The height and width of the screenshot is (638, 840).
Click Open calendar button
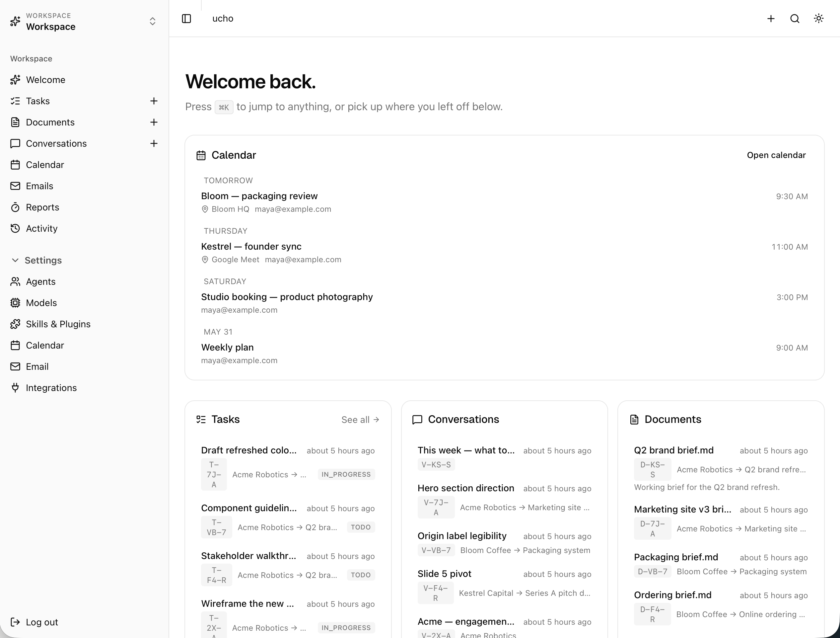pyautogui.click(x=776, y=155)
